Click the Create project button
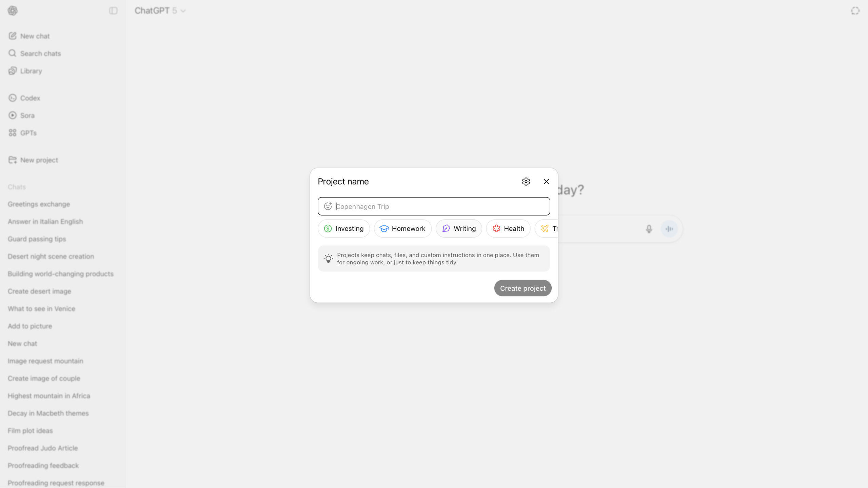868x488 pixels. [x=522, y=288]
